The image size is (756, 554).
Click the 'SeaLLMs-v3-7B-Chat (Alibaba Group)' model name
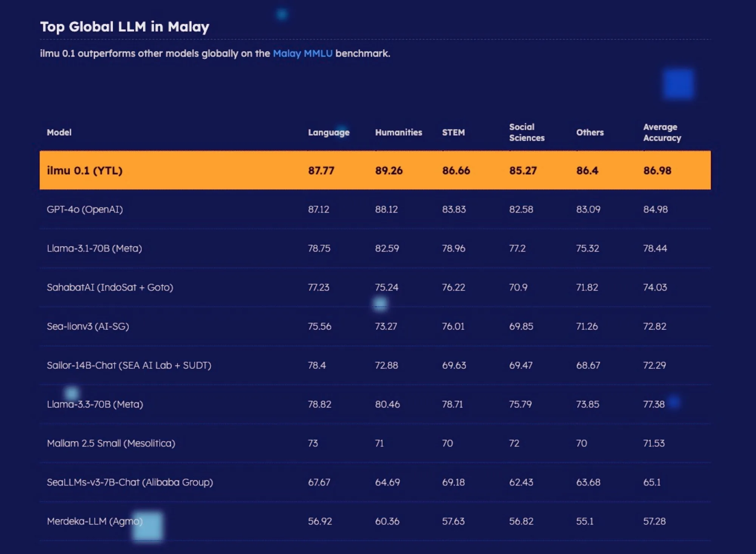(130, 482)
